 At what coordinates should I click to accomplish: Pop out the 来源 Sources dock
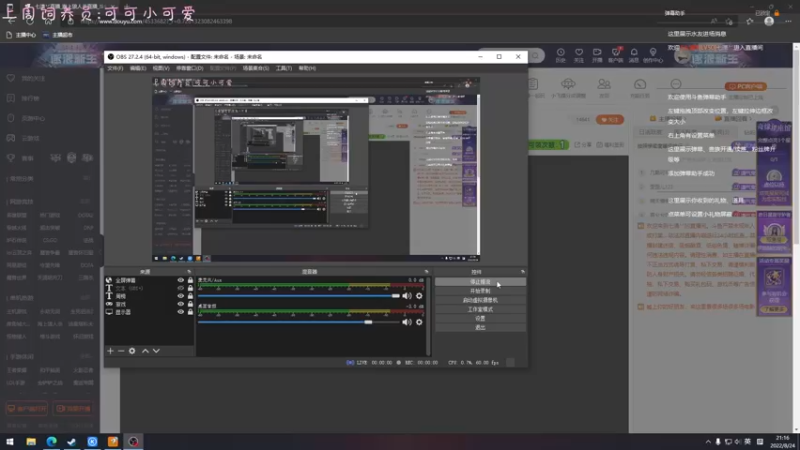pos(189,271)
